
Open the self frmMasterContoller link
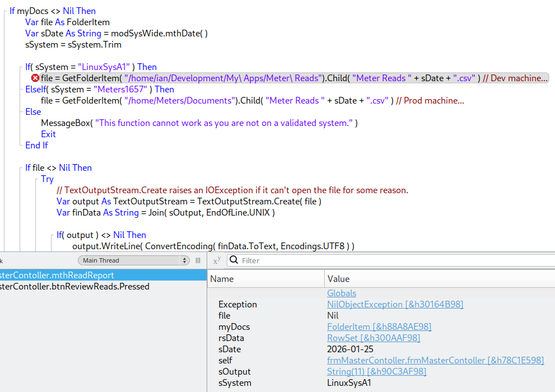coord(435,361)
